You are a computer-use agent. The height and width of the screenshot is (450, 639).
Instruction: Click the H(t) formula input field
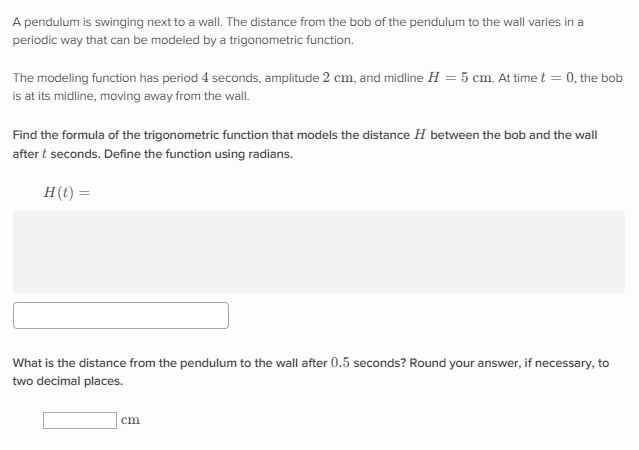(121, 315)
